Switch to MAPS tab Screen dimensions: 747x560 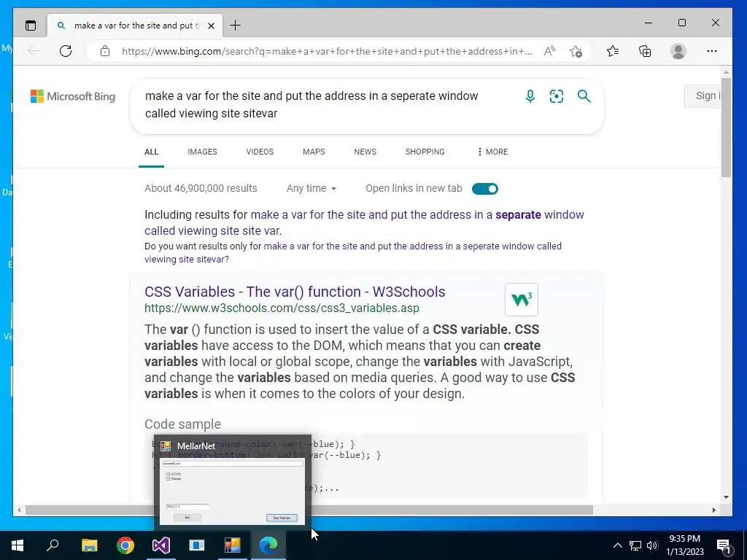(x=314, y=152)
